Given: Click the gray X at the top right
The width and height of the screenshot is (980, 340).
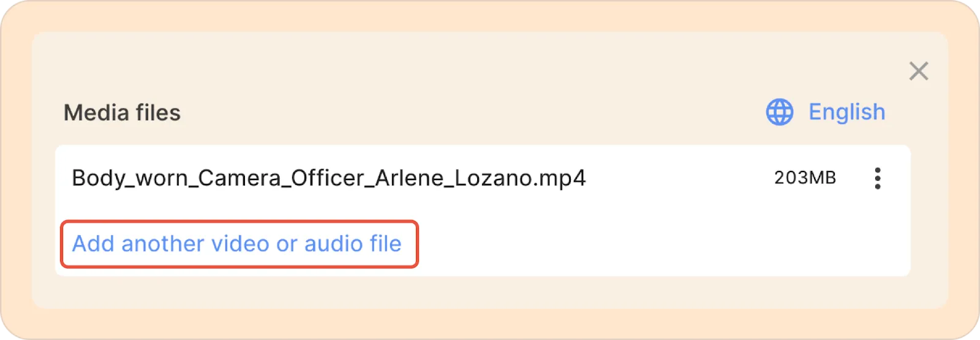Looking at the screenshot, I should point(918,71).
